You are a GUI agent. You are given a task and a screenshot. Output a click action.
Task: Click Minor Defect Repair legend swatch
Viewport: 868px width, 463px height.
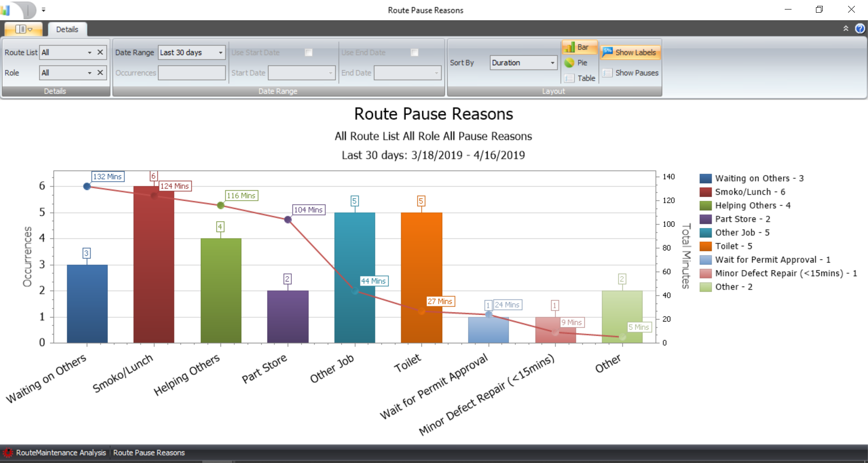[x=706, y=273]
